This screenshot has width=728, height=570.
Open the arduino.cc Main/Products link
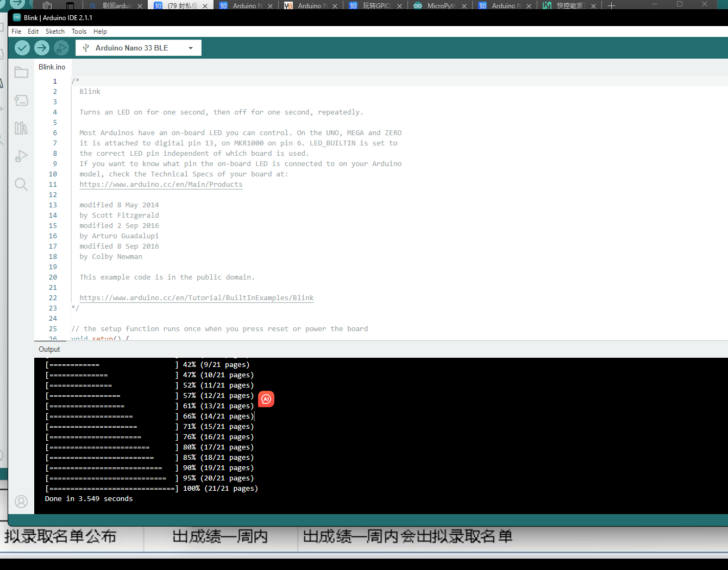[x=161, y=184]
